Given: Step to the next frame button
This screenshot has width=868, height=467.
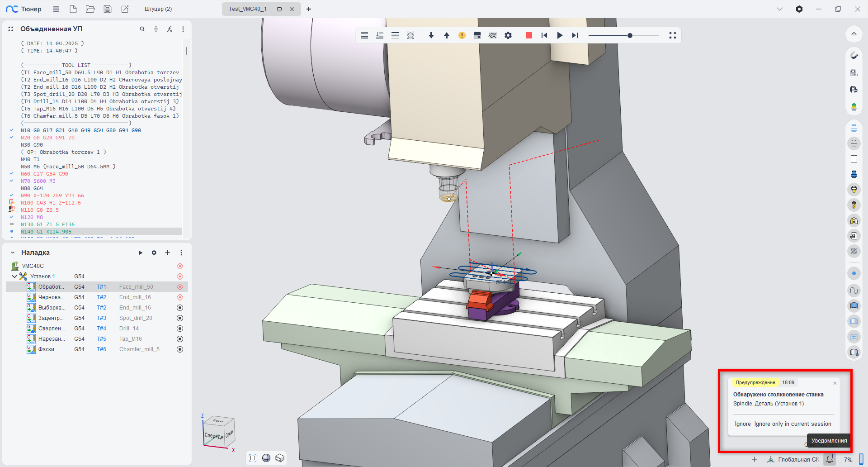Looking at the screenshot, I should pyautogui.click(x=575, y=35).
